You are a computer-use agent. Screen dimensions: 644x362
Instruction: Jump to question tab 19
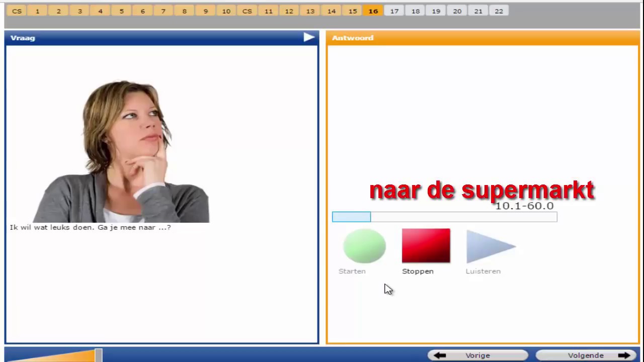(436, 11)
